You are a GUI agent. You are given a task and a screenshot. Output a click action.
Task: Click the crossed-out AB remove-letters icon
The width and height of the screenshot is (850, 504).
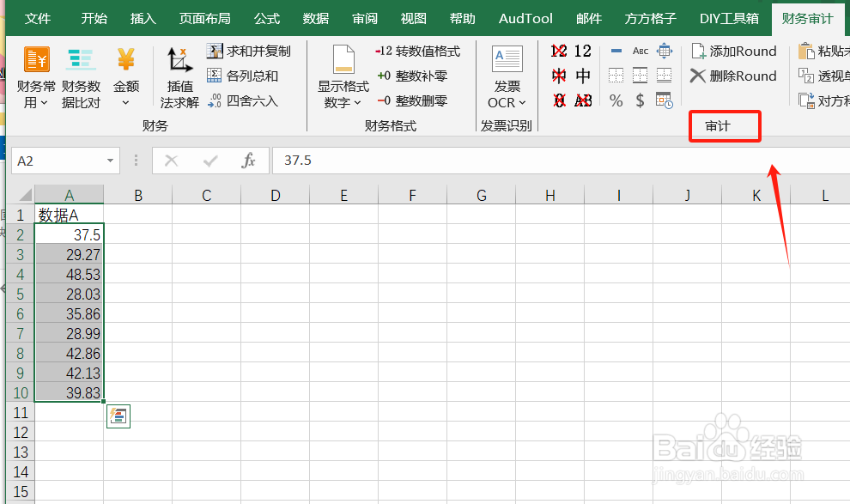pyautogui.click(x=583, y=100)
